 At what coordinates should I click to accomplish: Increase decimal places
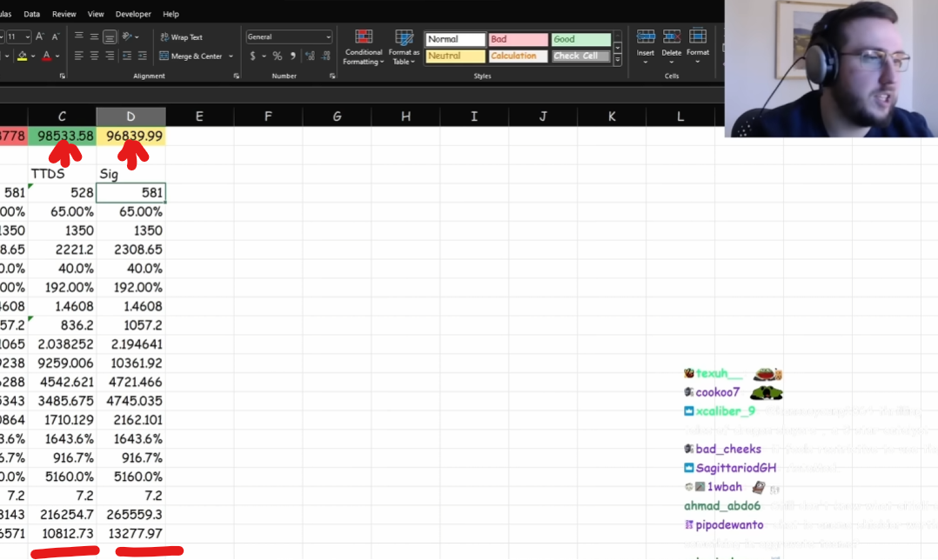coord(310,57)
